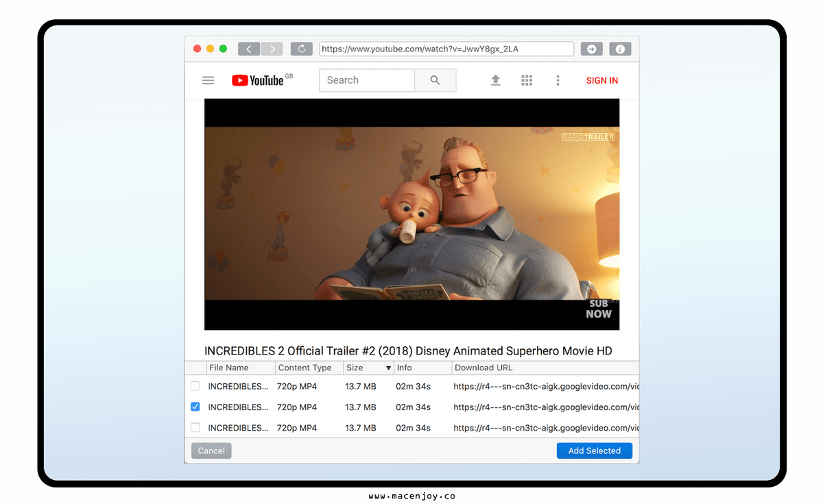Screen dimensions: 823x504
Task: Check the third INCREDIBLES row checkbox
Action: pos(195,427)
